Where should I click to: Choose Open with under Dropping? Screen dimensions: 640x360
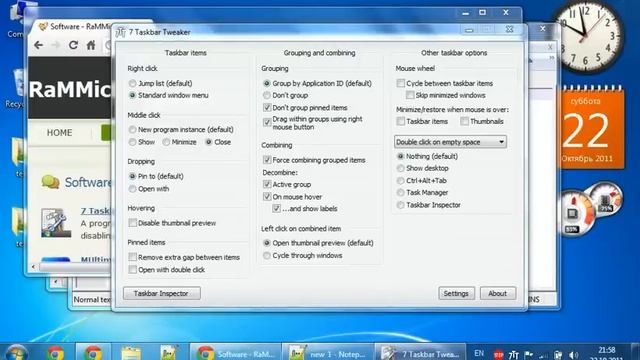[132, 189]
